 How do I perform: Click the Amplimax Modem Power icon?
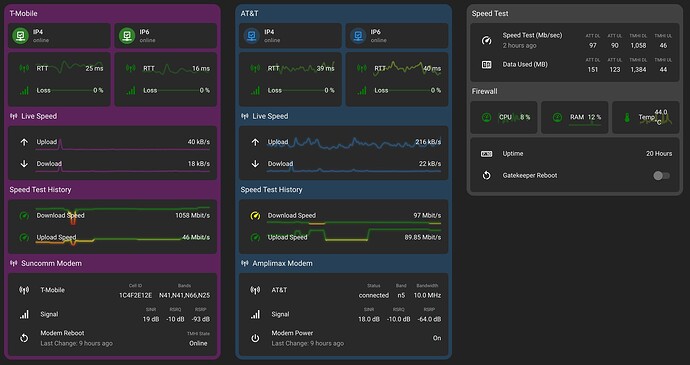[255, 338]
